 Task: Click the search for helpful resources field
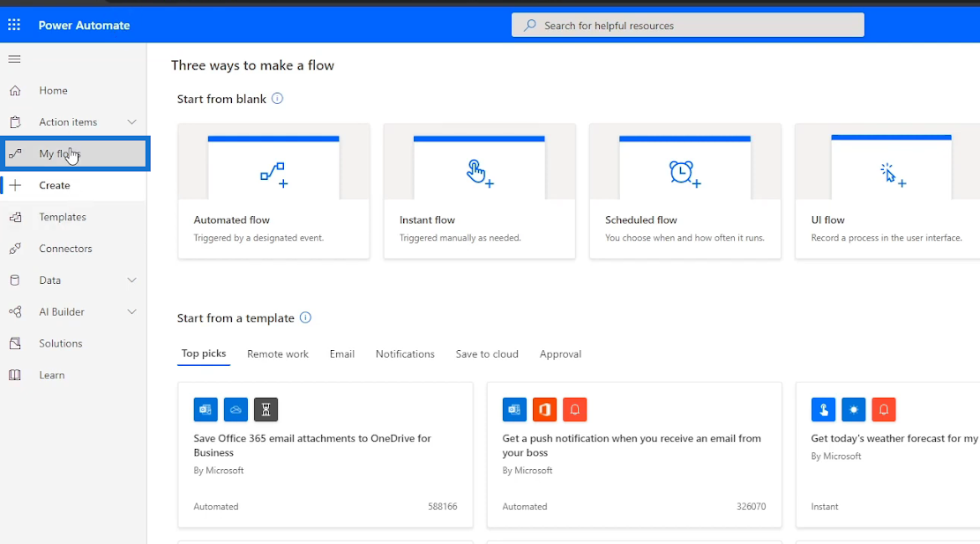point(687,25)
